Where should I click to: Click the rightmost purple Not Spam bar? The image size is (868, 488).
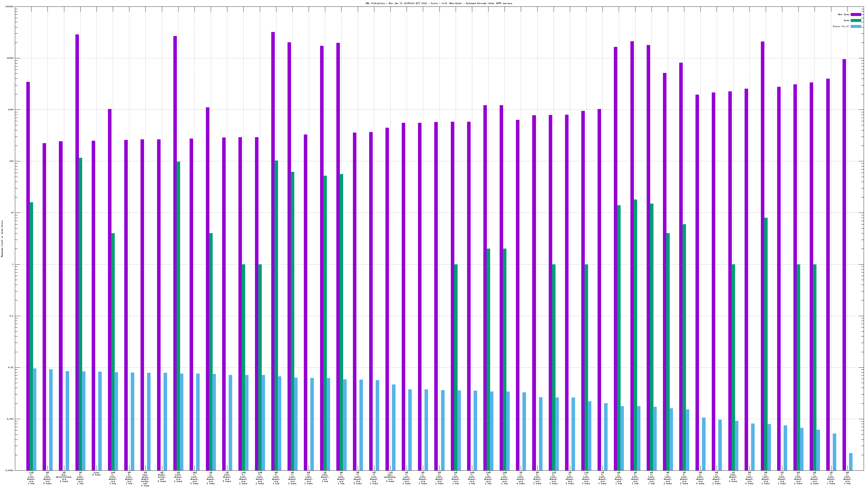click(844, 265)
